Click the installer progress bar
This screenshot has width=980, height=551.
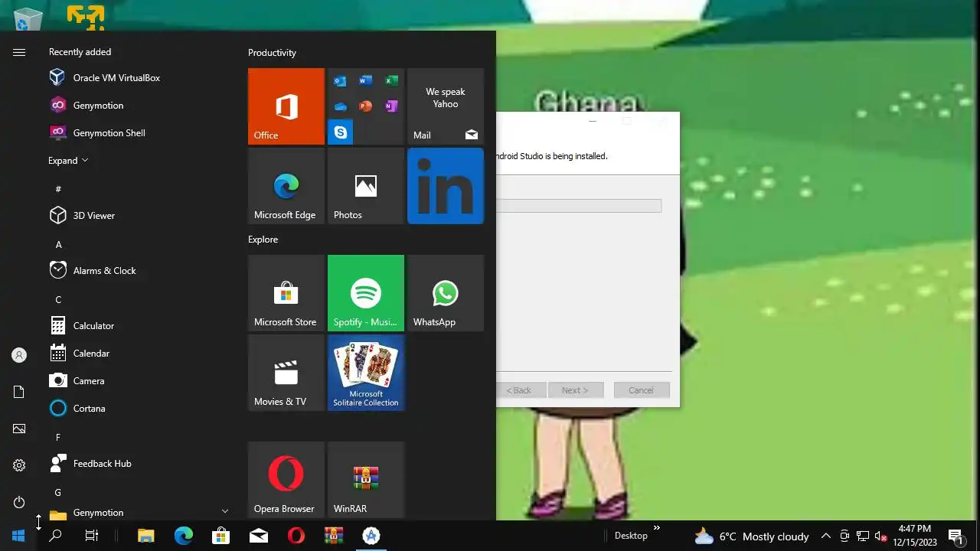pyautogui.click(x=579, y=206)
